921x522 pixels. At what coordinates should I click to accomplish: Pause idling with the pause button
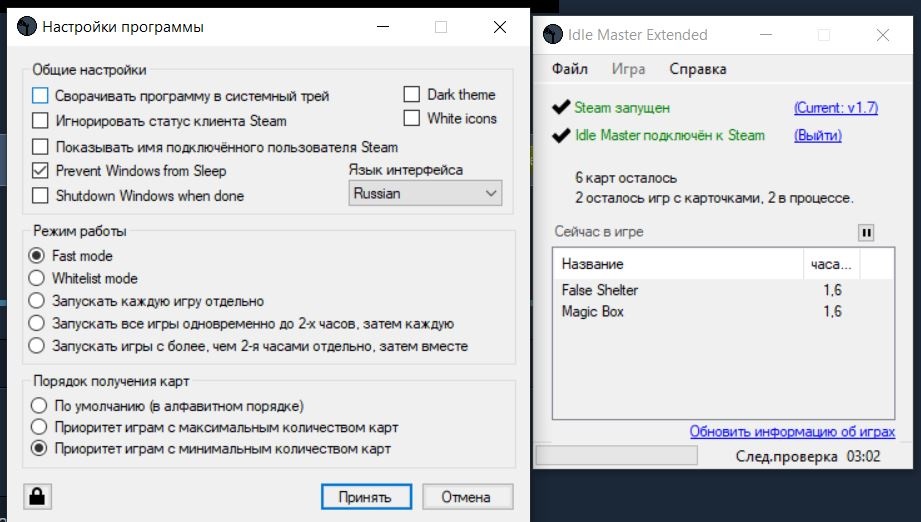[866, 233]
